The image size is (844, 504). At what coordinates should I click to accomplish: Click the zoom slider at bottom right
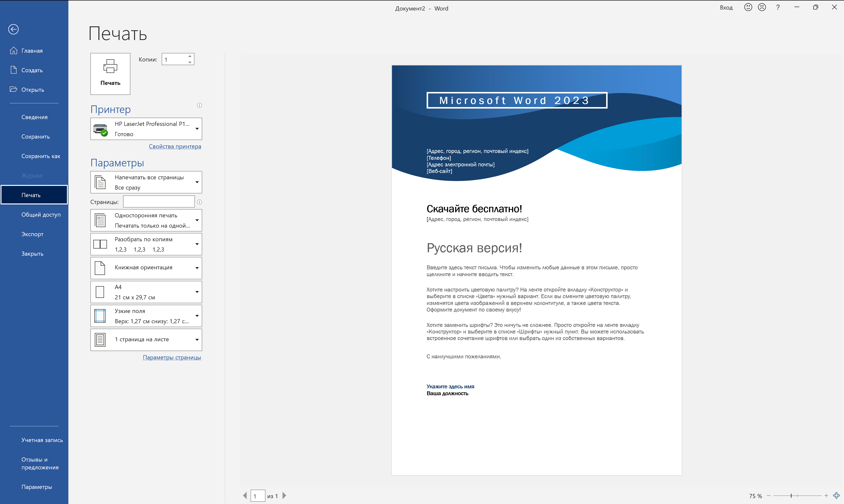[x=791, y=496]
